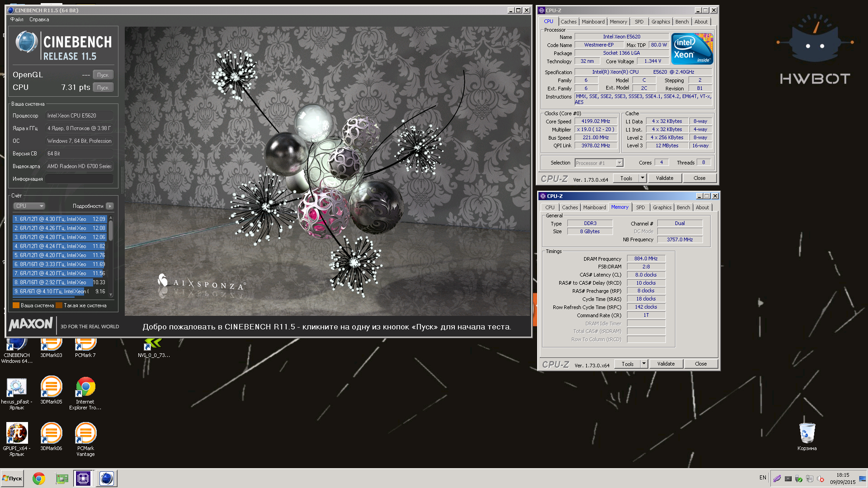868x488 pixels.
Task: Click the muted speaker tray icon
Action: [x=821, y=479]
